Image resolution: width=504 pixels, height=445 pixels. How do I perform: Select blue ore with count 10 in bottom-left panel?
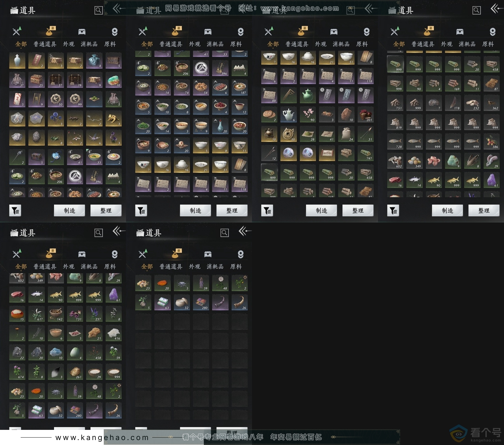56,353
